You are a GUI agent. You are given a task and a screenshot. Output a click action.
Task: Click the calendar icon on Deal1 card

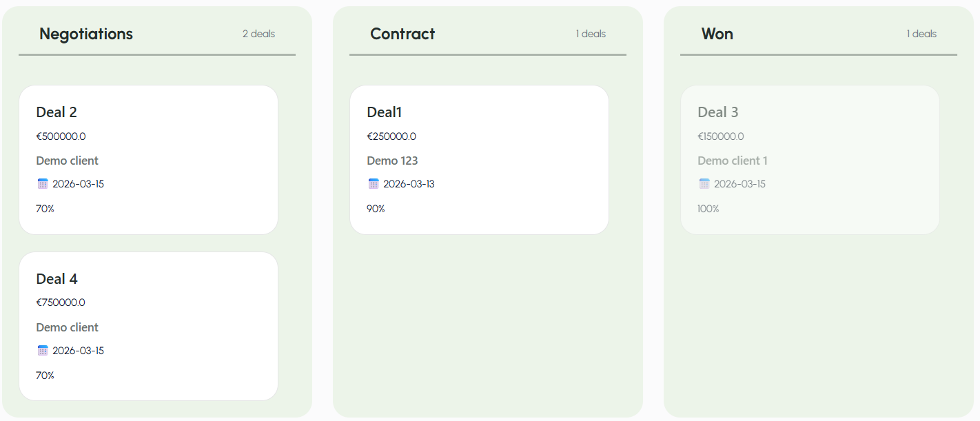[374, 184]
